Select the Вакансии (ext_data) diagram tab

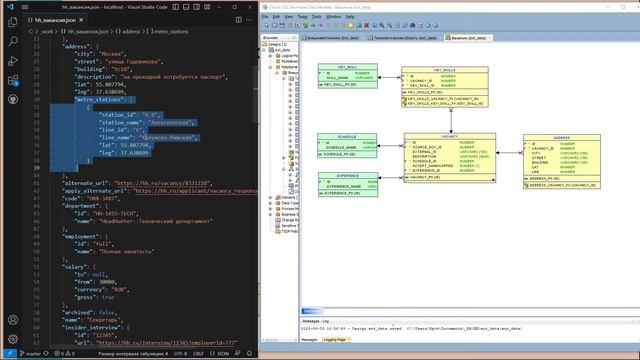pos(468,38)
